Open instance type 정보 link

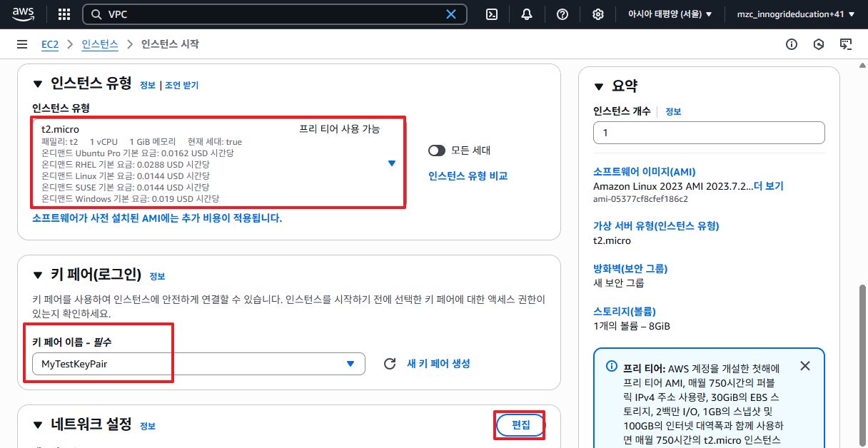(x=148, y=85)
